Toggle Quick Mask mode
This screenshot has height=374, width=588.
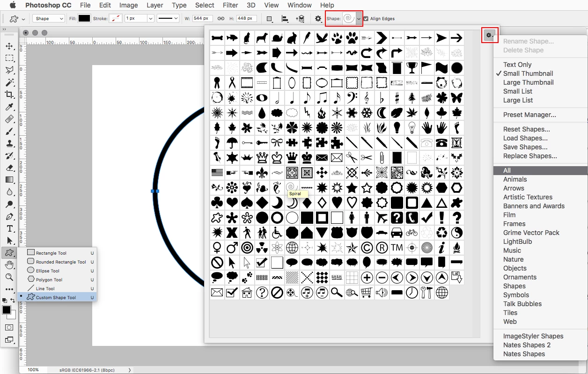[9, 327]
